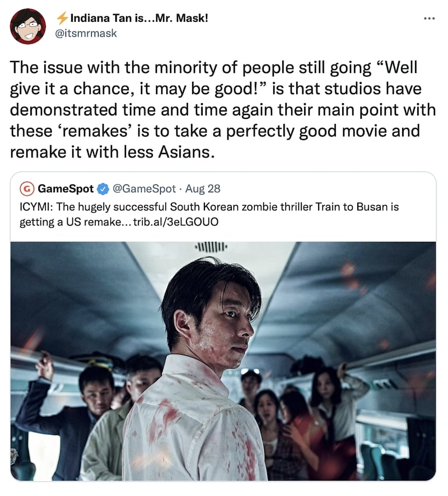448x496 pixels.
Task: Click the Mr. Mask profile avatar
Action: pyautogui.click(x=28, y=26)
